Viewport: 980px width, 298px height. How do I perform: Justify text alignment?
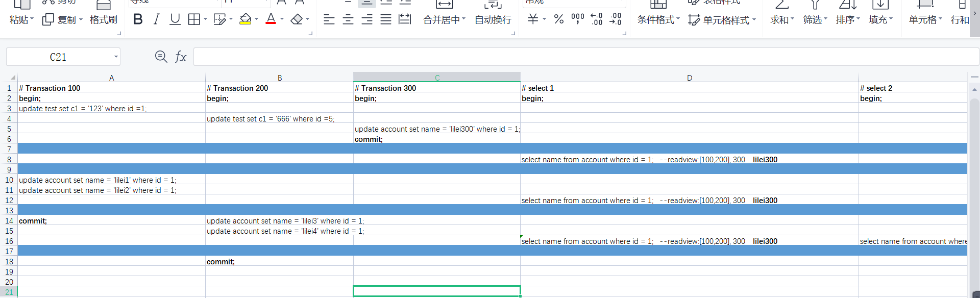[x=386, y=19]
